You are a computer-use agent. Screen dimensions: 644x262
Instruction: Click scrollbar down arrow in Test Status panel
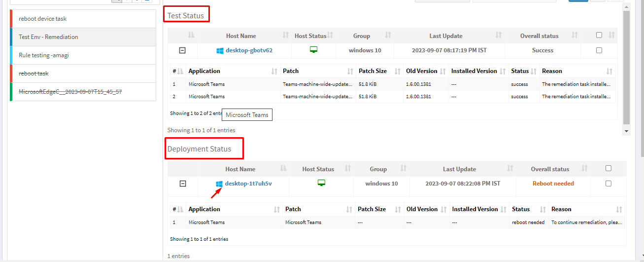pyautogui.click(x=626, y=131)
